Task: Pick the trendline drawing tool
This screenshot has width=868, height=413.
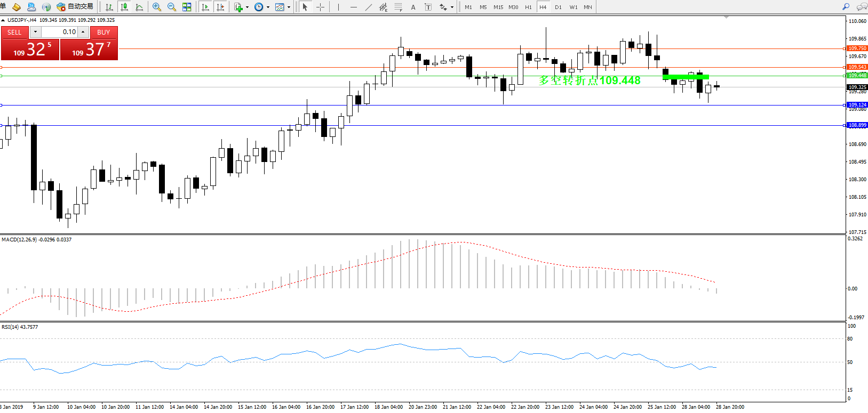Action: pos(368,7)
